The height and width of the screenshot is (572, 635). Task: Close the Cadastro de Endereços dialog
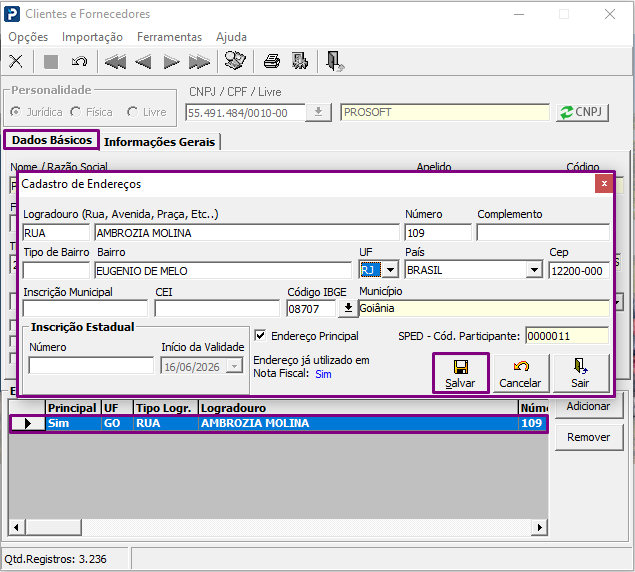pyautogui.click(x=604, y=184)
